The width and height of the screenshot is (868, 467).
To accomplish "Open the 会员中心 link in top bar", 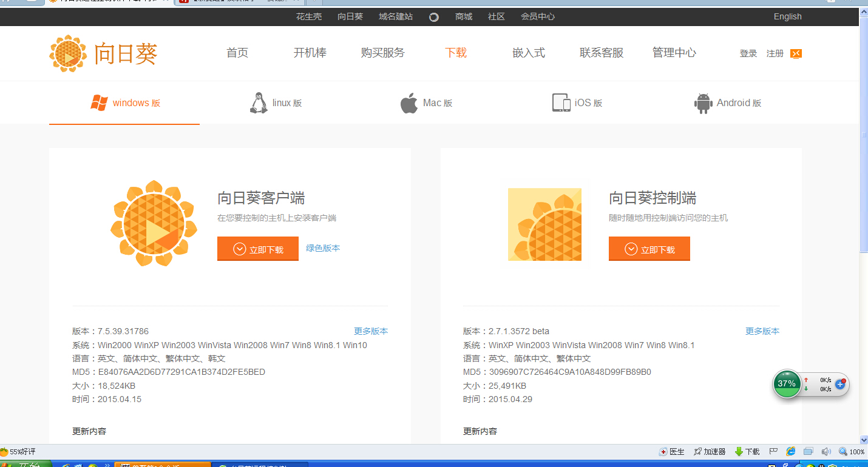I will tap(538, 17).
